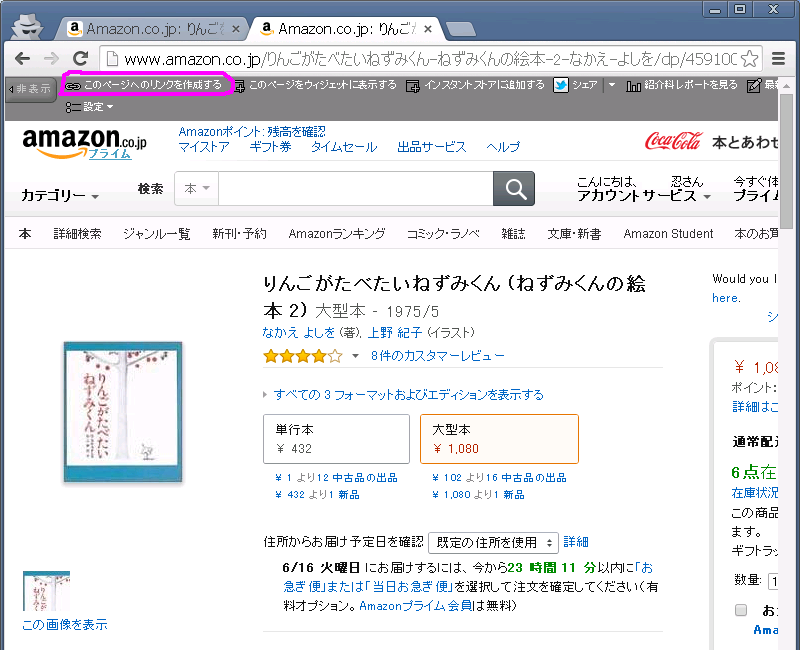This screenshot has width=800, height=650.
Task: Click ¥102 より16 中古品の出品 link
Action: point(499,478)
